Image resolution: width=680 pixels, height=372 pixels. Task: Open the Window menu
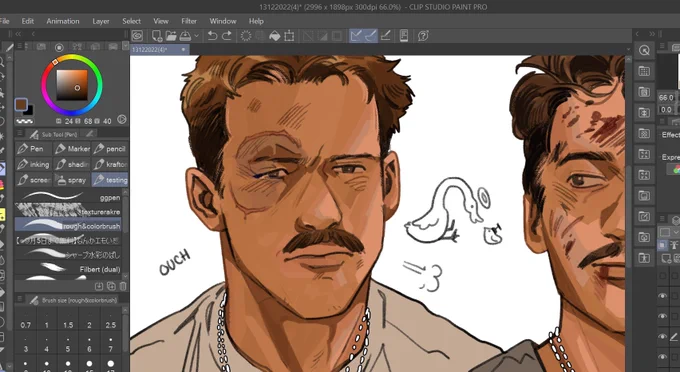tap(223, 21)
